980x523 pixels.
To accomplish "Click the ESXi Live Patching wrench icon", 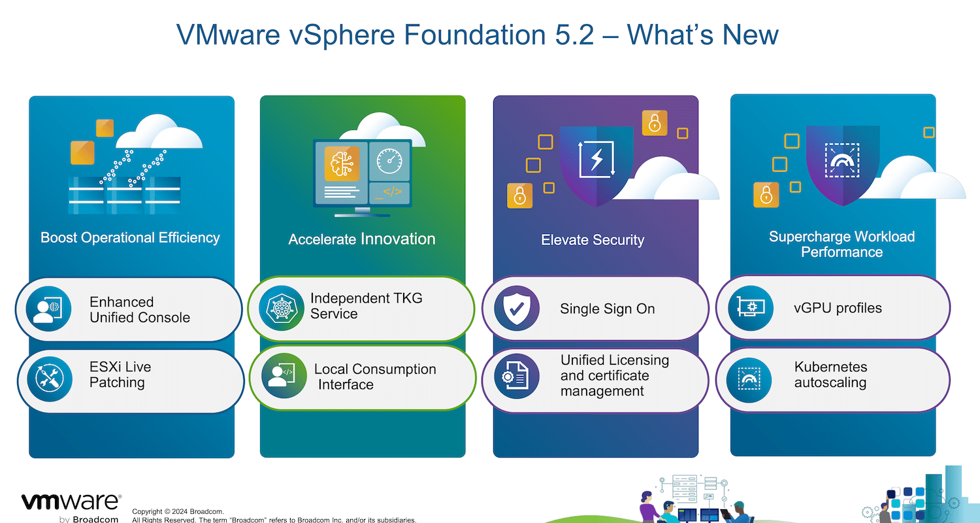I will point(50,380).
